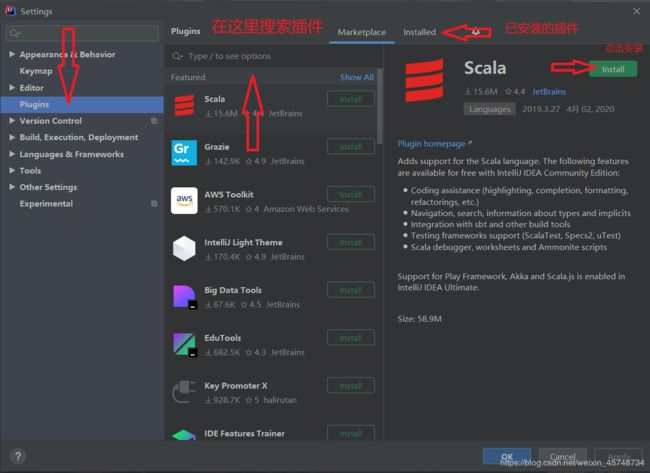This screenshot has width=650, height=473.
Task: Click the large Scala logo in the details pane
Action: (x=424, y=80)
